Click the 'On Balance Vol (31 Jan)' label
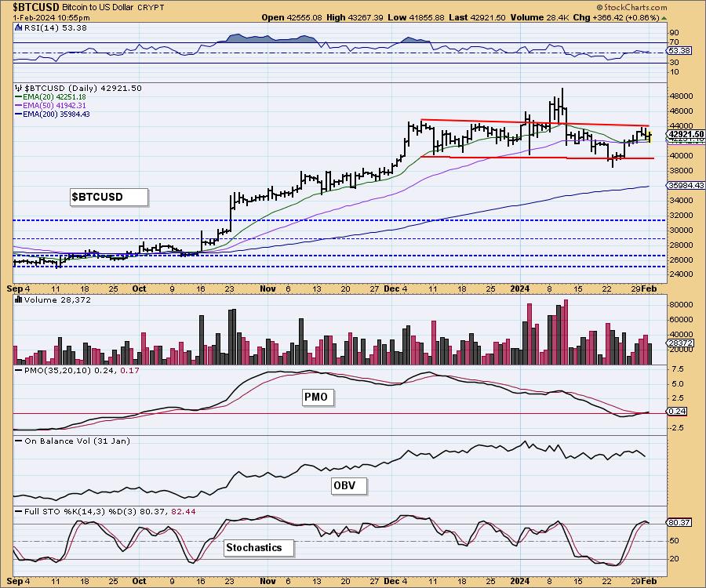The width and height of the screenshot is (706, 588). pos(78,441)
